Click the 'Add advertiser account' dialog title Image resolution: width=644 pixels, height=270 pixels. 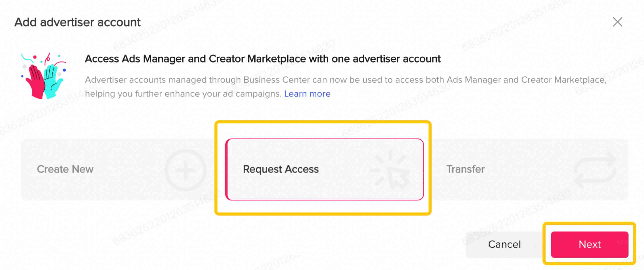[x=78, y=22]
